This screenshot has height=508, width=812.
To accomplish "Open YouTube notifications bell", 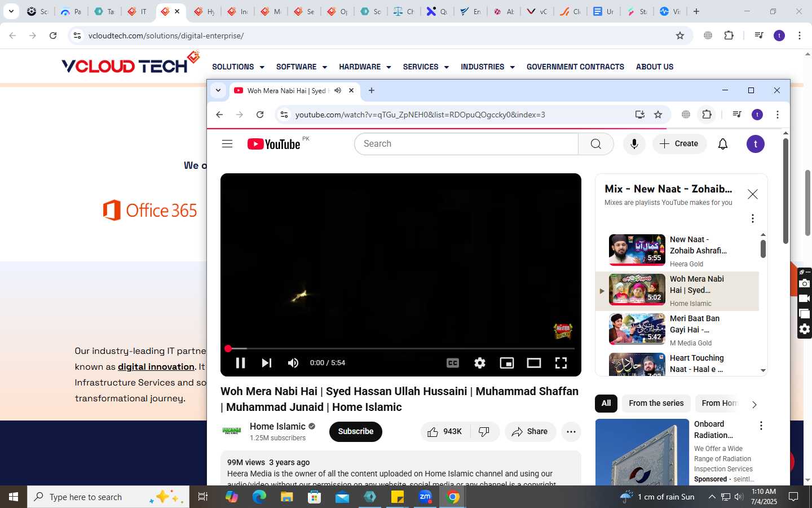I will tap(723, 144).
